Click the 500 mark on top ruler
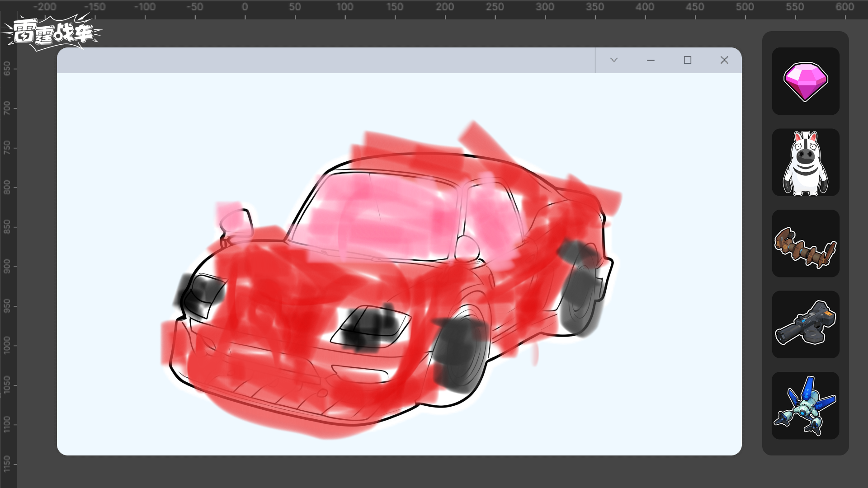Screen dimensions: 868x488 pyautogui.click(x=745, y=7)
